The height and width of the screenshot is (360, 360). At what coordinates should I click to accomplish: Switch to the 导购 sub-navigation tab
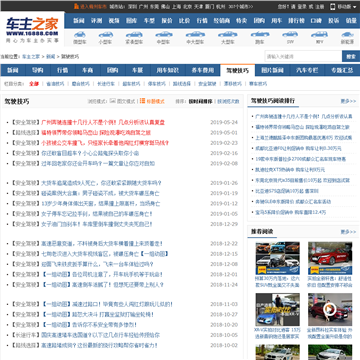pos(38,70)
